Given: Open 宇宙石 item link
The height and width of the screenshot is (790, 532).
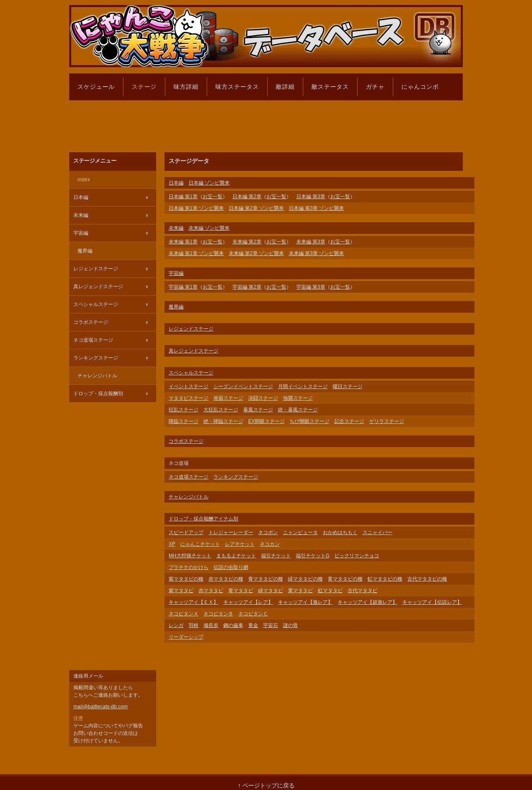Looking at the screenshot, I should click(x=271, y=625).
